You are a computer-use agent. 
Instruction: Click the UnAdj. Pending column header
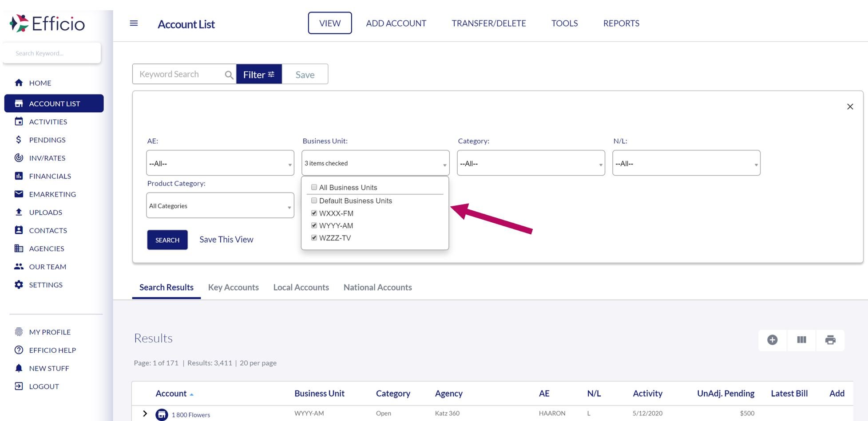coord(725,393)
